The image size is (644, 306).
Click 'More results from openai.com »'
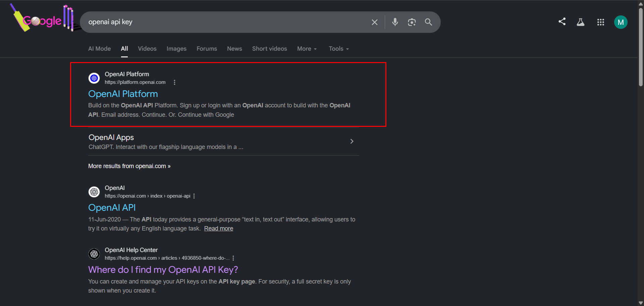[129, 166]
